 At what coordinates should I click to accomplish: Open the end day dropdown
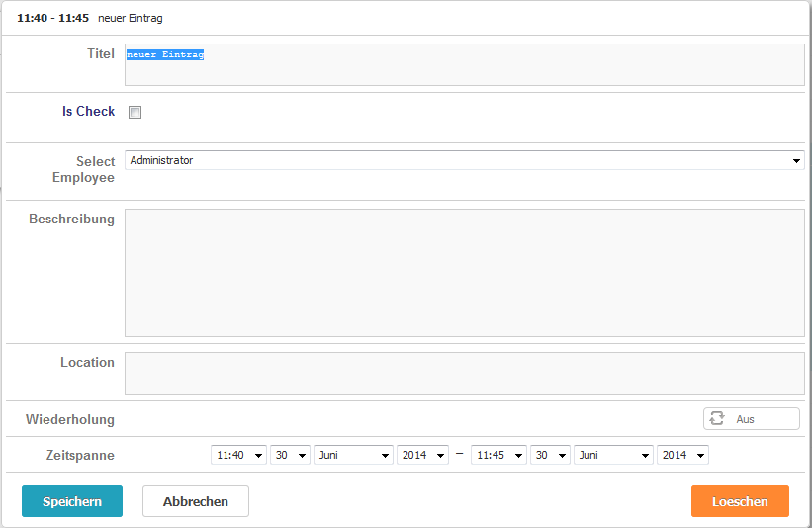tap(550, 455)
